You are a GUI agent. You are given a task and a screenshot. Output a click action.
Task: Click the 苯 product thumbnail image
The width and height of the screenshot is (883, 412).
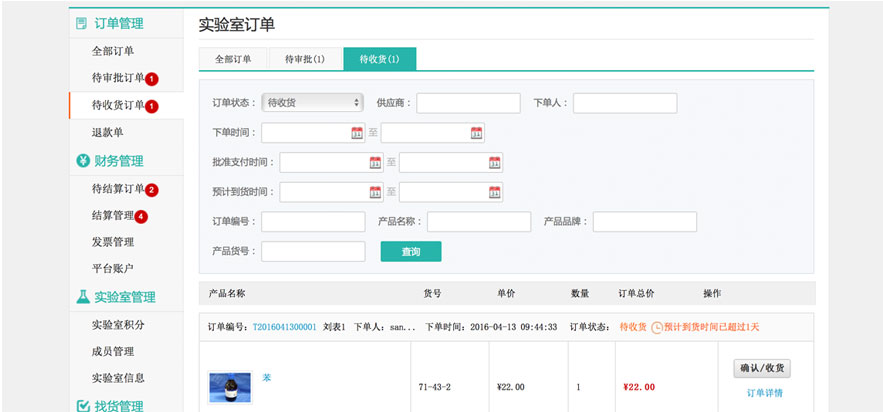[x=229, y=386]
